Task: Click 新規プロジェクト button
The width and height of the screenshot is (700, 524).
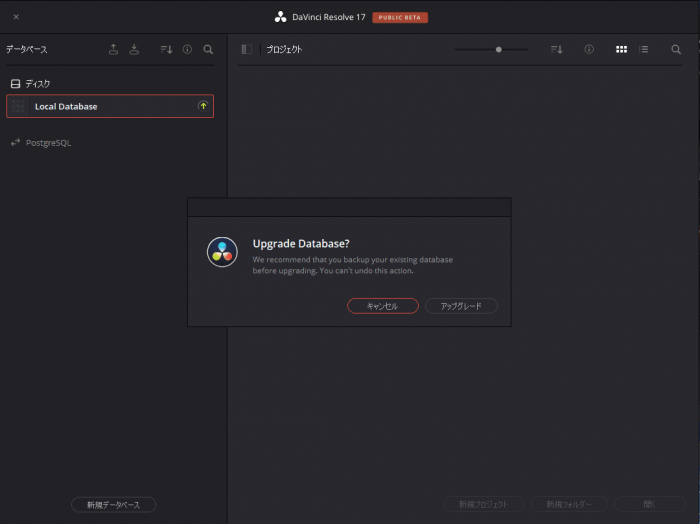Action: point(483,504)
